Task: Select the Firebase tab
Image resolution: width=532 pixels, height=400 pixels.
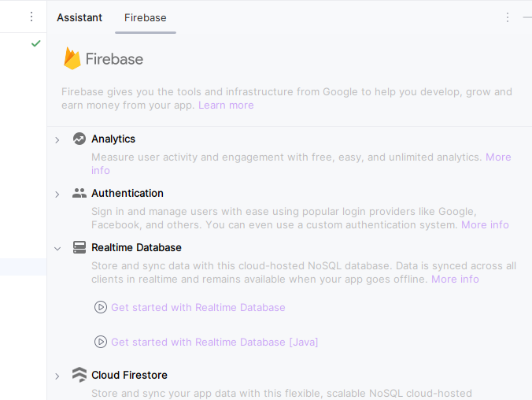Action: pos(146,17)
